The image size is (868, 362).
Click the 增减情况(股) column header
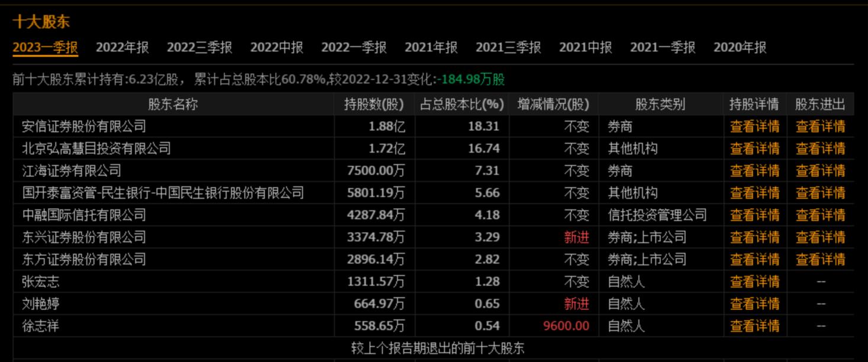click(553, 105)
